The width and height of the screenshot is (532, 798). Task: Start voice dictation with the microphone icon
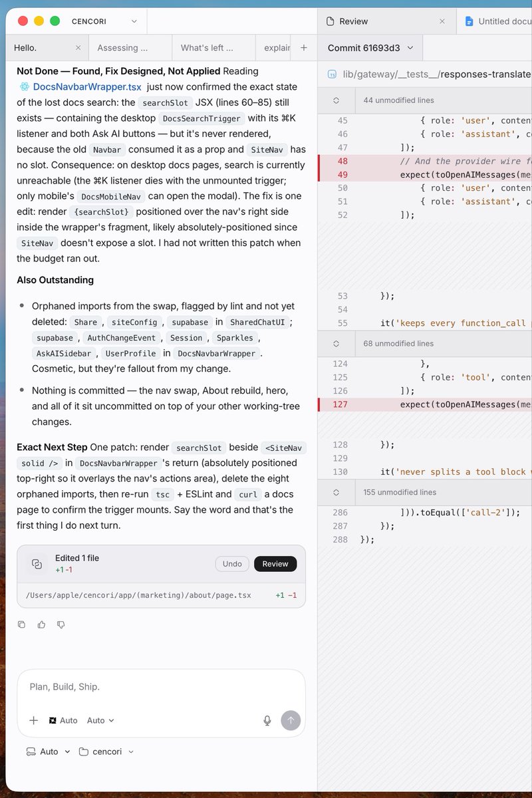(x=267, y=720)
